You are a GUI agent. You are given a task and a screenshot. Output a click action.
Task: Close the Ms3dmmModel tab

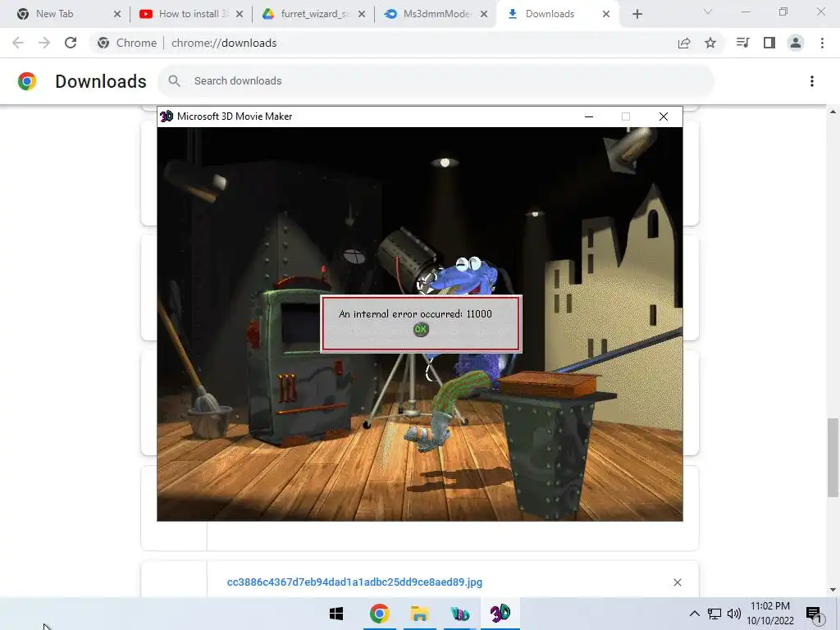(484, 14)
